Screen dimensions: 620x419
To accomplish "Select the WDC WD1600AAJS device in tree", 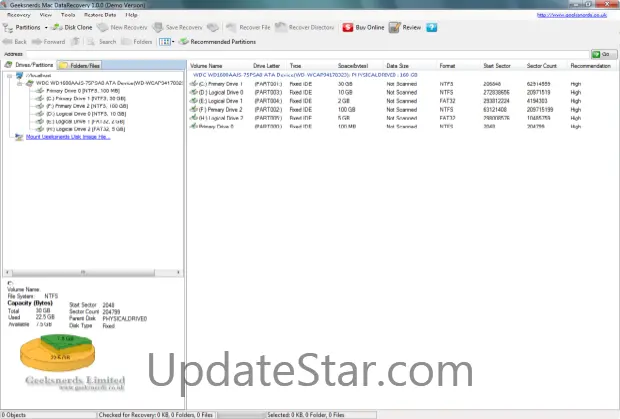I will [110, 83].
